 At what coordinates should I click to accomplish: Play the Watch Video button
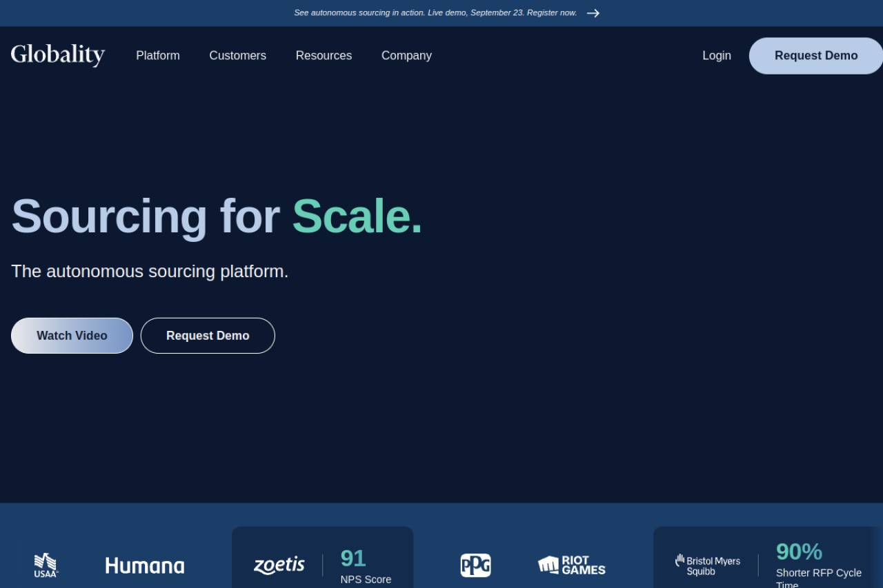pyautogui.click(x=72, y=336)
